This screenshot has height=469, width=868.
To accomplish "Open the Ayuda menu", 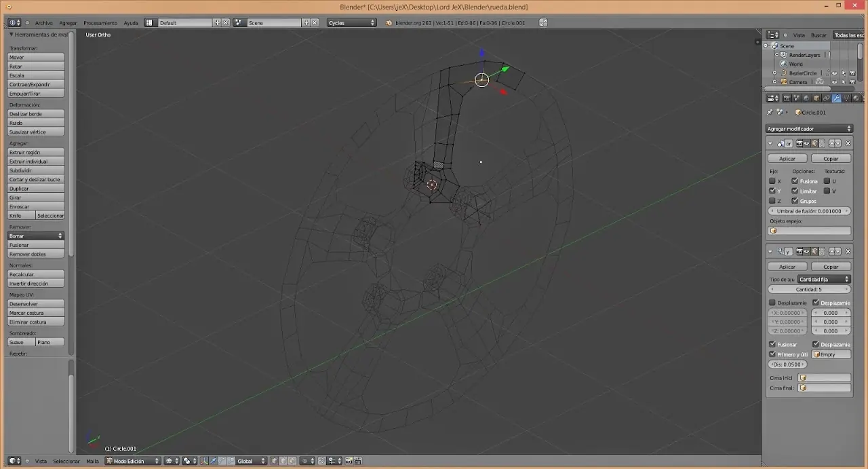I will tap(131, 22).
